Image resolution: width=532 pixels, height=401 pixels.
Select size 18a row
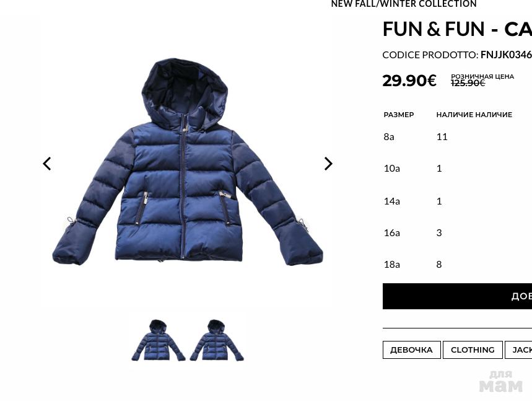coord(457,264)
